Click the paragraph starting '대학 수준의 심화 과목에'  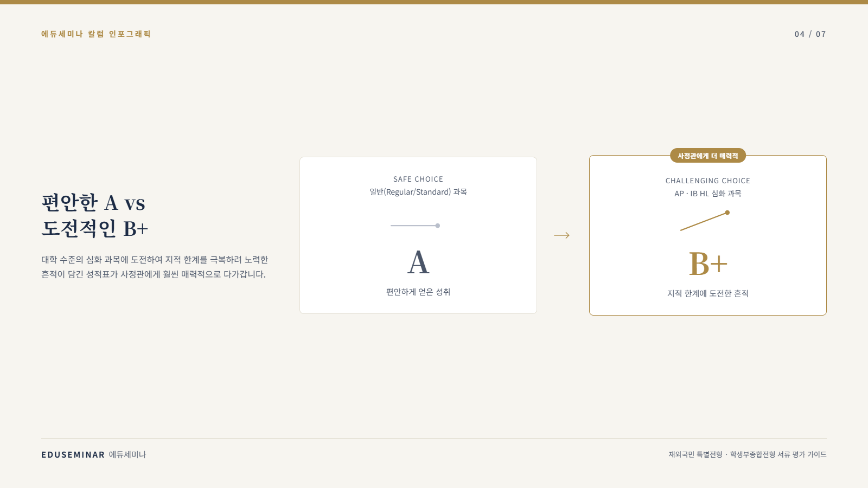(155, 267)
